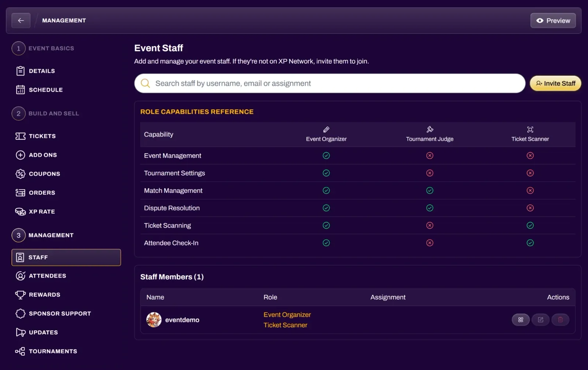Screen dimensions: 588x370
Task: Click the eventdemo avatar
Action: click(x=154, y=320)
